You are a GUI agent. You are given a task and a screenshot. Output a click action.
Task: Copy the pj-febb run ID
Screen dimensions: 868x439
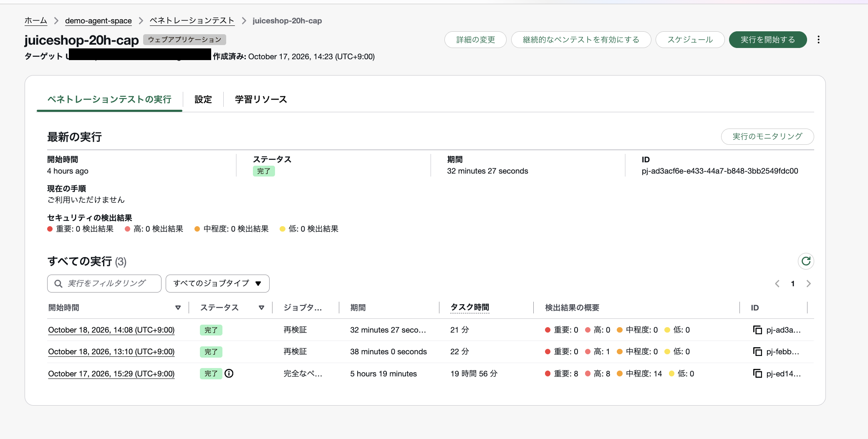pyautogui.click(x=757, y=352)
